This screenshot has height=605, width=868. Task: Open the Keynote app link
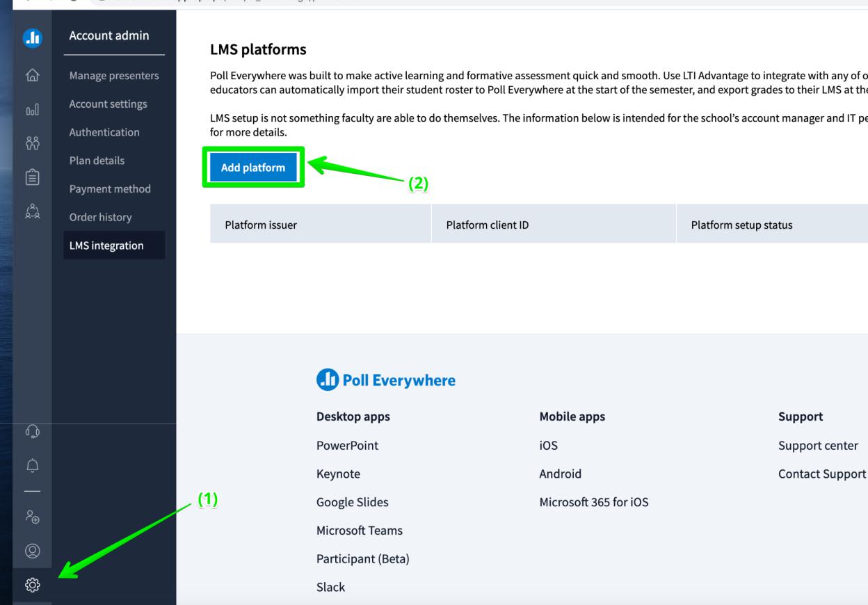tap(338, 474)
